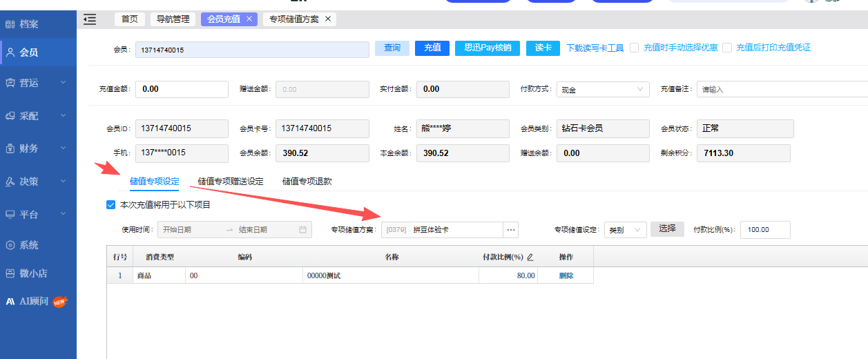Expand the 平台 sidebar menu
The height and width of the screenshot is (359, 868).
pos(38,215)
